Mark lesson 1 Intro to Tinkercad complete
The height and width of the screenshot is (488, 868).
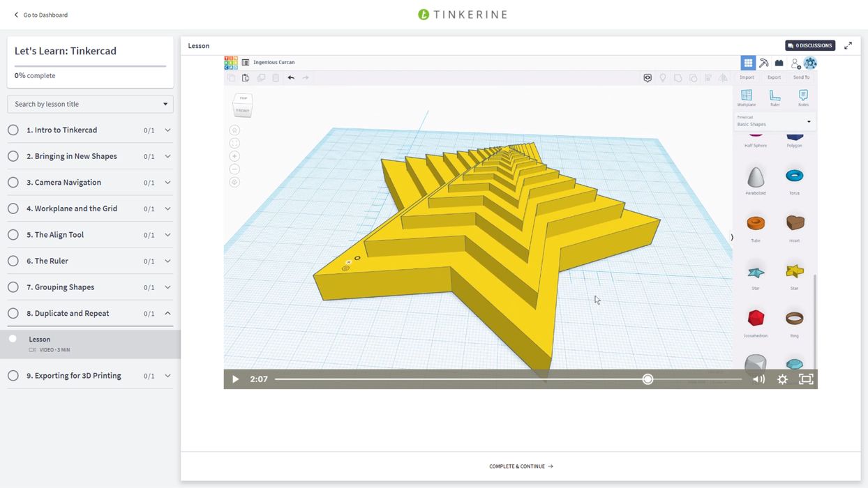pos(13,130)
